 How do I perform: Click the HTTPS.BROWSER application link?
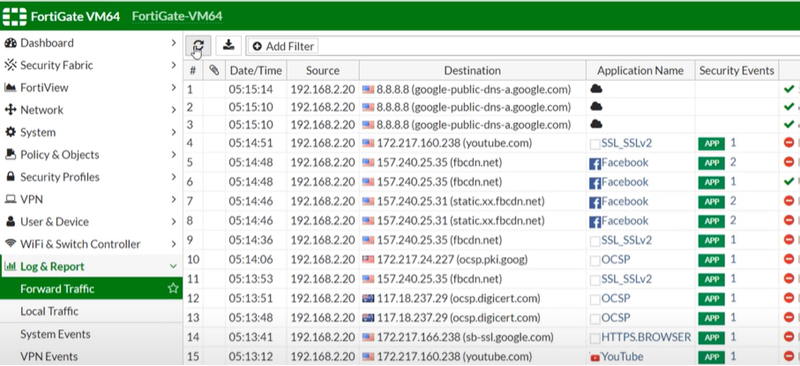point(646,337)
